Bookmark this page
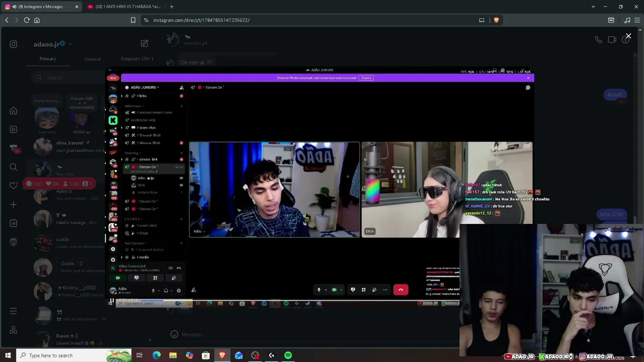The width and height of the screenshot is (644, 362). (x=133, y=20)
